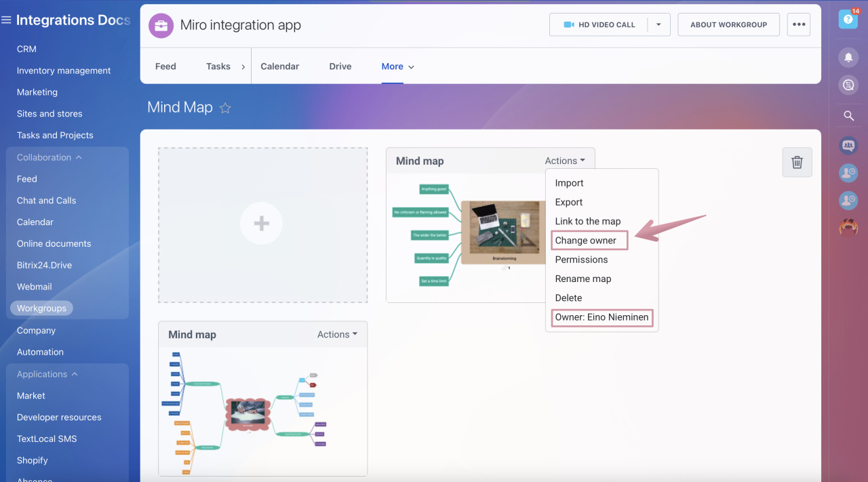
Task: Switch to the Calendar tab
Action: (280, 66)
